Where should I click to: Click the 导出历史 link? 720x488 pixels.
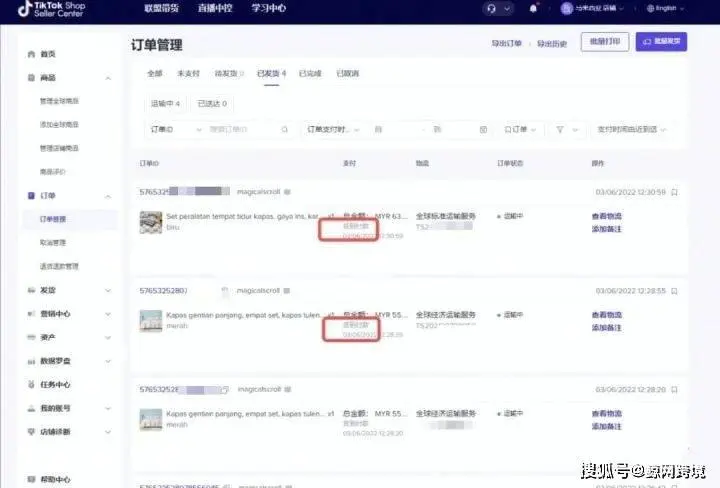tap(552, 44)
